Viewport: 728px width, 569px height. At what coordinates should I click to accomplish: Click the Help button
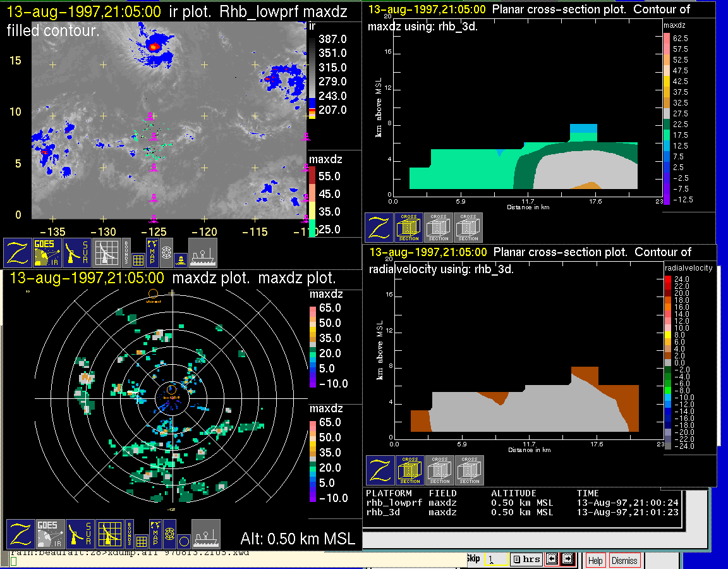click(x=595, y=560)
